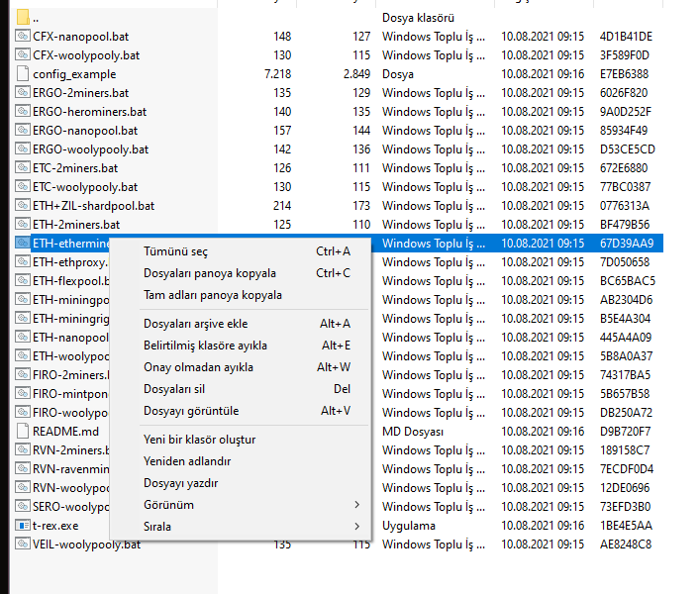Click the checksum 4D1B41DE
Viewport: 700px width, 594px height.
point(626,37)
